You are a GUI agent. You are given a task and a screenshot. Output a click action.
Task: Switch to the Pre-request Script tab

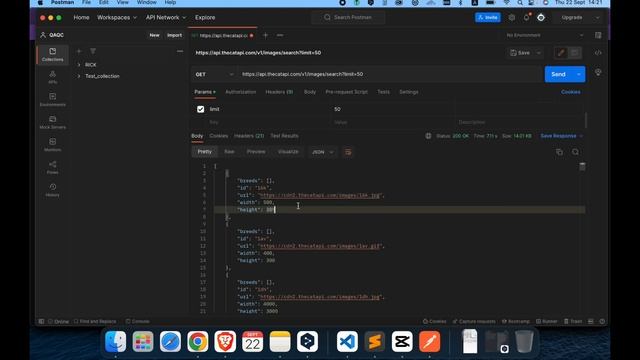pyautogui.click(x=347, y=92)
